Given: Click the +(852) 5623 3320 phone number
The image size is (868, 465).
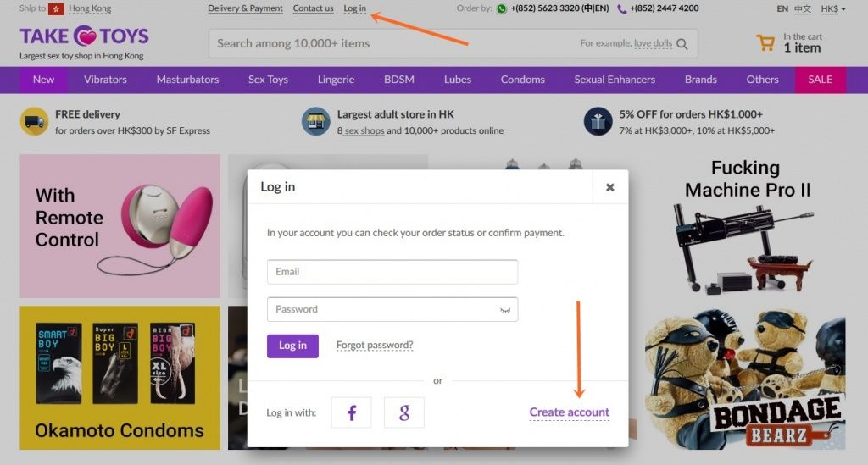Looking at the screenshot, I should click(559, 8).
